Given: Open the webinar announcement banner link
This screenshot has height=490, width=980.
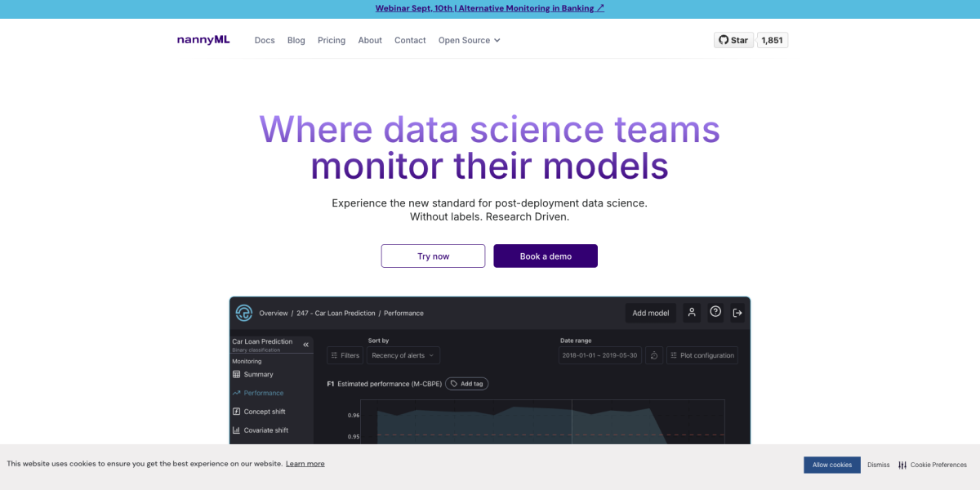Looking at the screenshot, I should (490, 8).
